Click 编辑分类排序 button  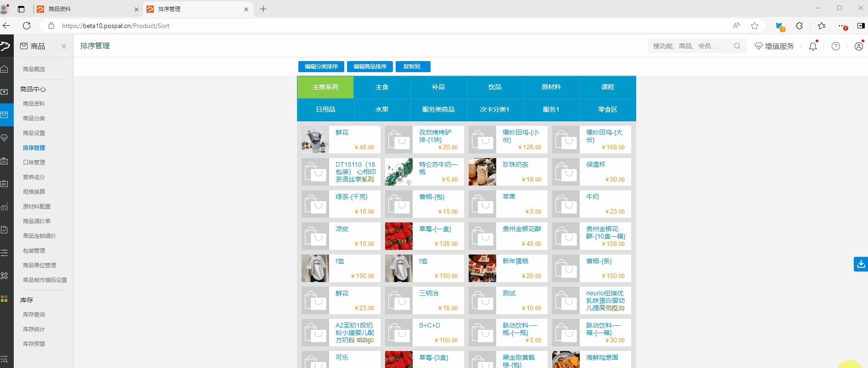(321, 67)
